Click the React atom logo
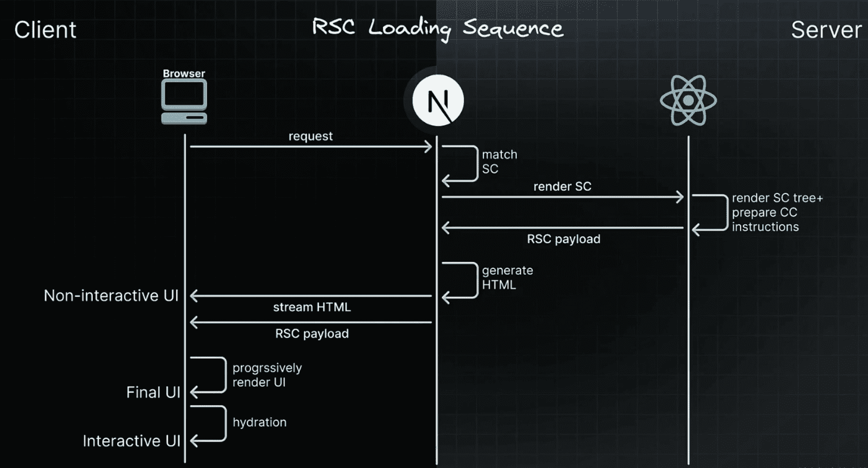This screenshot has height=468, width=868. (688, 101)
